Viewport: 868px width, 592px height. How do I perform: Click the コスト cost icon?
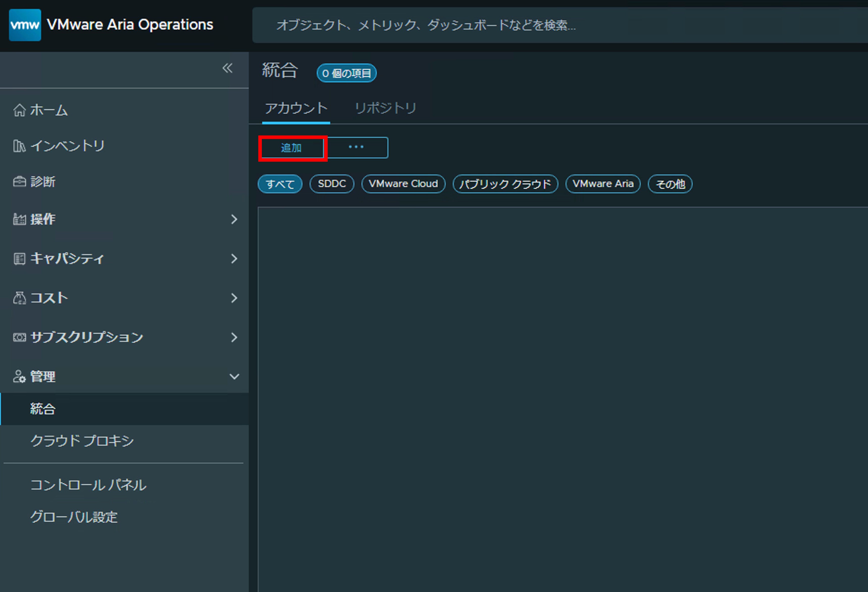(19, 298)
